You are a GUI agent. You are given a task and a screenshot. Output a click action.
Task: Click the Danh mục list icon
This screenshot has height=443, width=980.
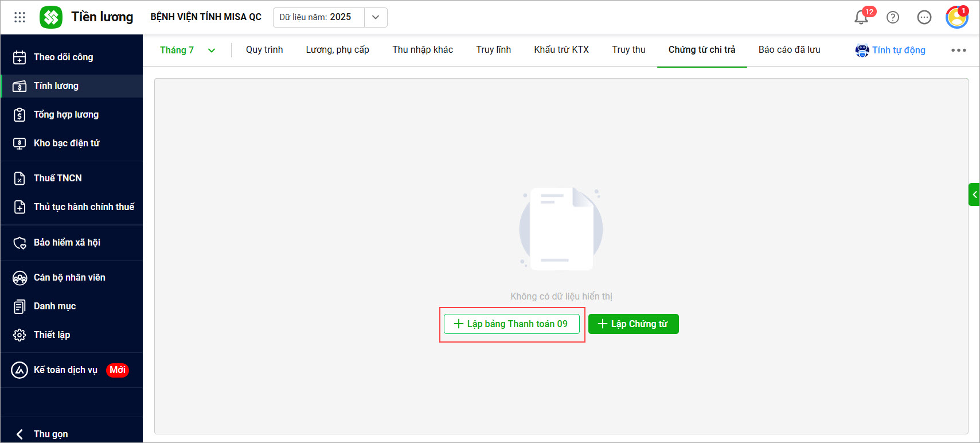19,306
